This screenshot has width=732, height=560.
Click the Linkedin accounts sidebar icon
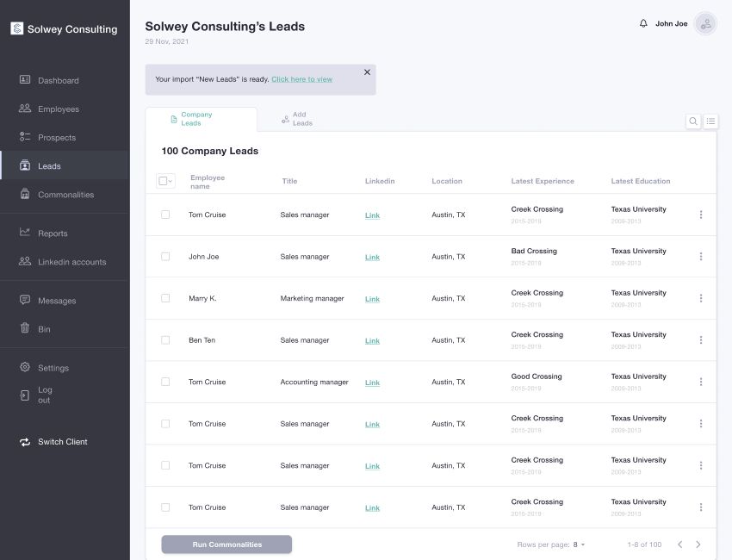point(25,261)
